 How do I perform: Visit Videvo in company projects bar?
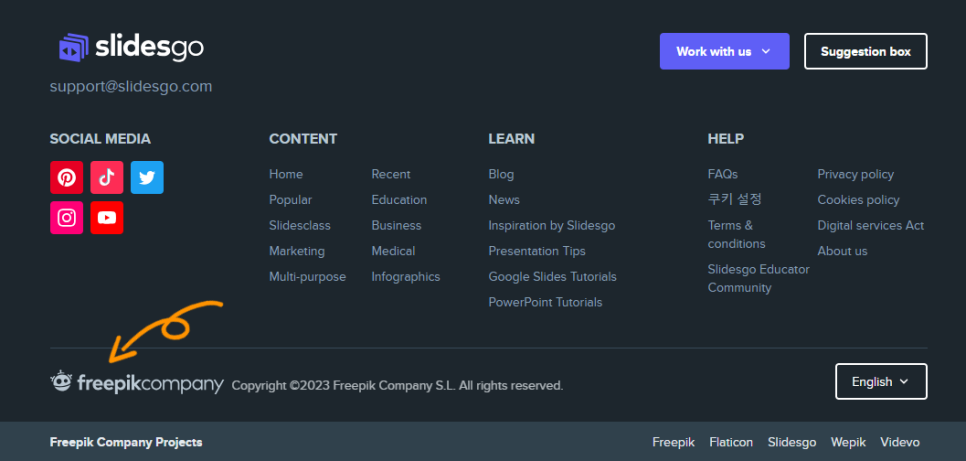pyautogui.click(x=899, y=442)
